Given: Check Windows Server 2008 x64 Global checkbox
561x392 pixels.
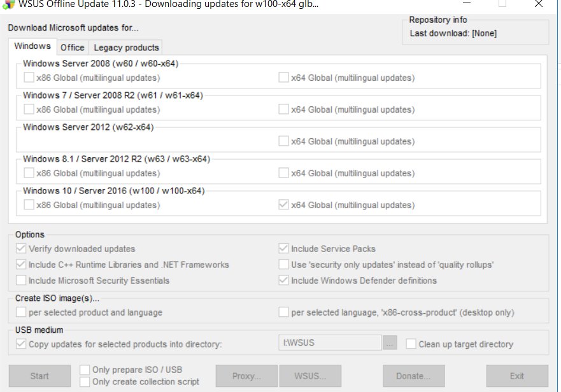Looking at the screenshot, I should [283, 77].
